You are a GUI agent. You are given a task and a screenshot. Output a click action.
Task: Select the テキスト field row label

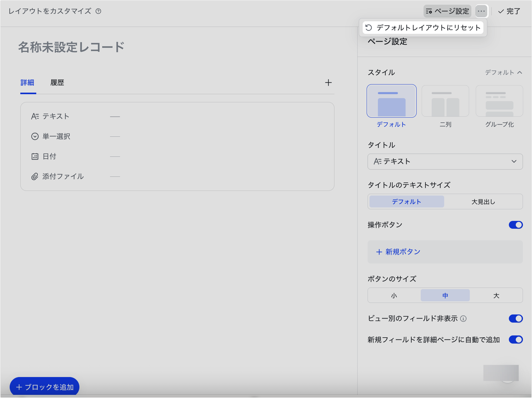56,116
